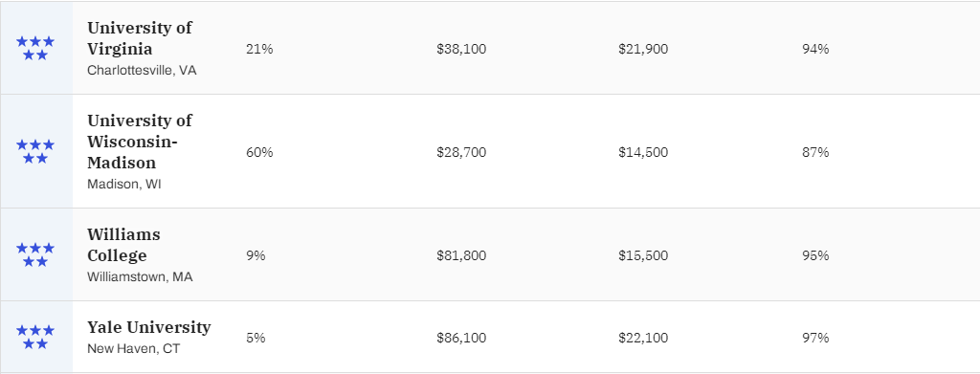The height and width of the screenshot is (374, 980).
Task: Select the 21% rate for Virginia
Action: pos(259,49)
